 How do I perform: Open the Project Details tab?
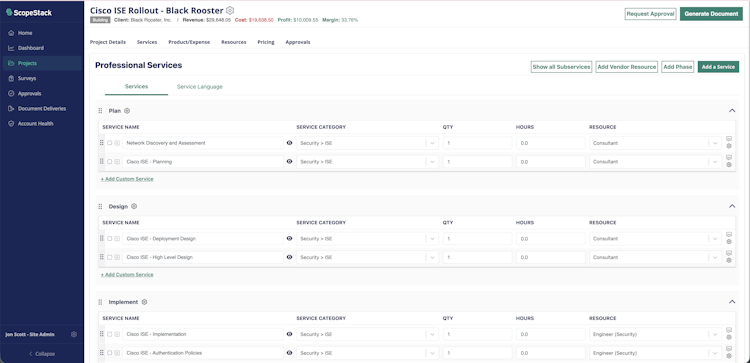(108, 42)
